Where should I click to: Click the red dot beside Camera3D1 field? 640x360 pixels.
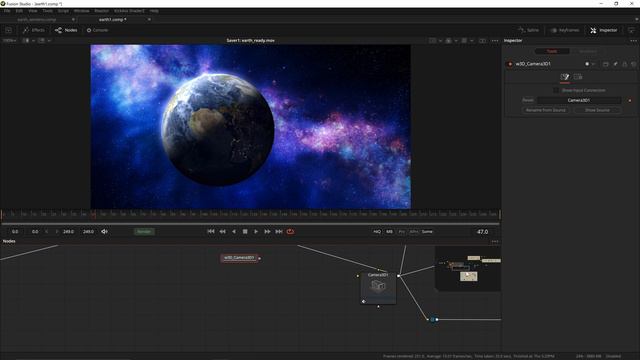630,100
